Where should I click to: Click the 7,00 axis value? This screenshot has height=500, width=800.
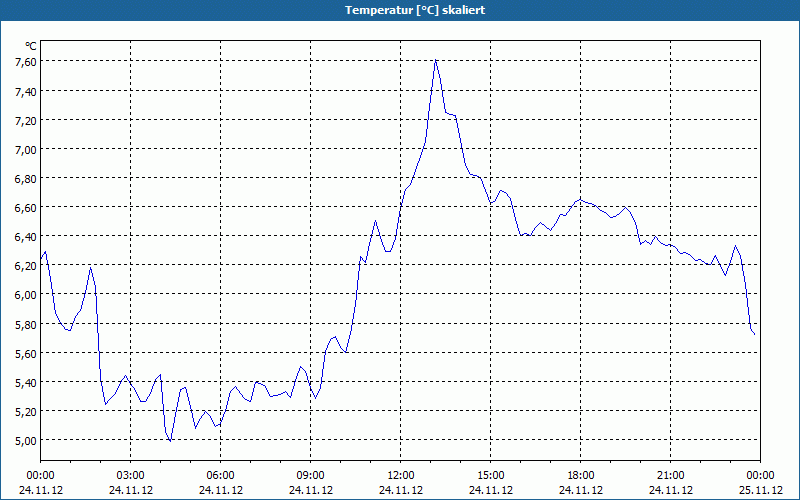click(x=26, y=149)
